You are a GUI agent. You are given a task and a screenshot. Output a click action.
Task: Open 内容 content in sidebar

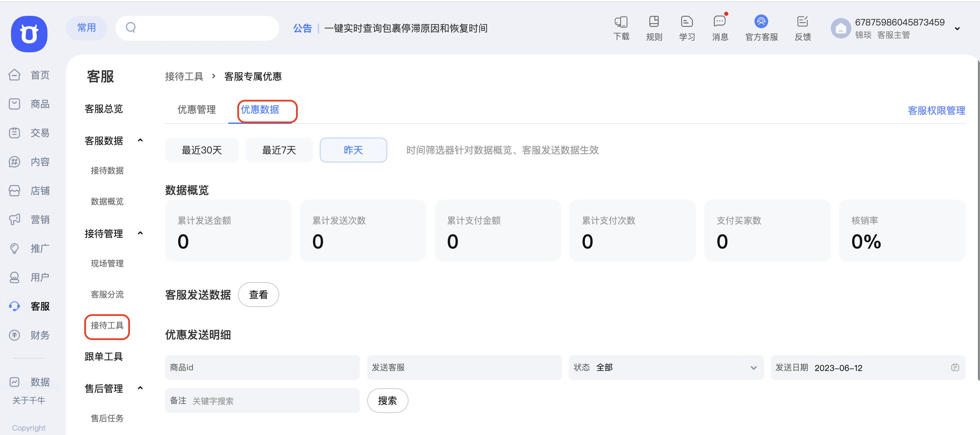(x=29, y=162)
